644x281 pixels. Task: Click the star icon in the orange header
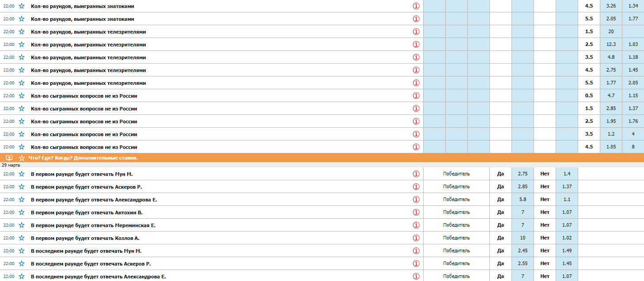(22, 158)
